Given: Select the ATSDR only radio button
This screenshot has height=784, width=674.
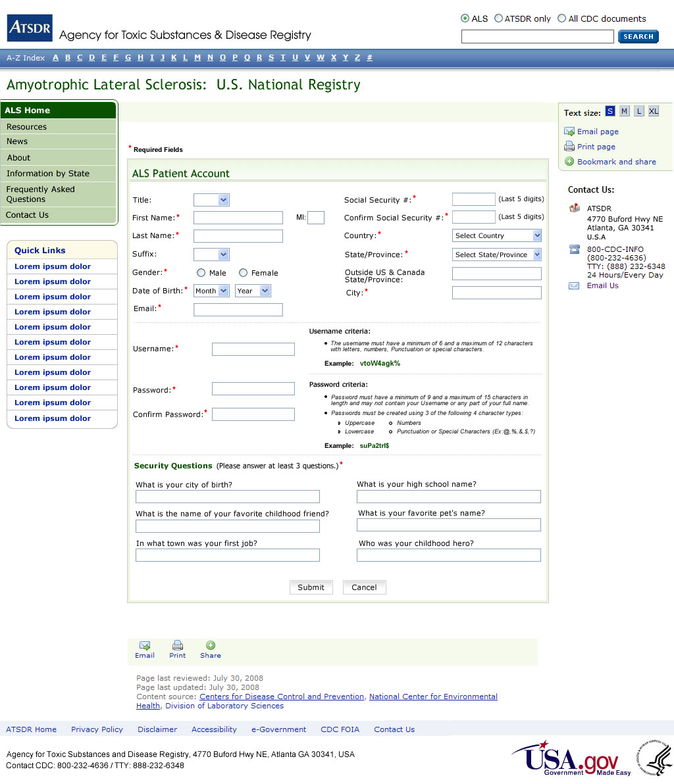Looking at the screenshot, I should click(498, 18).
